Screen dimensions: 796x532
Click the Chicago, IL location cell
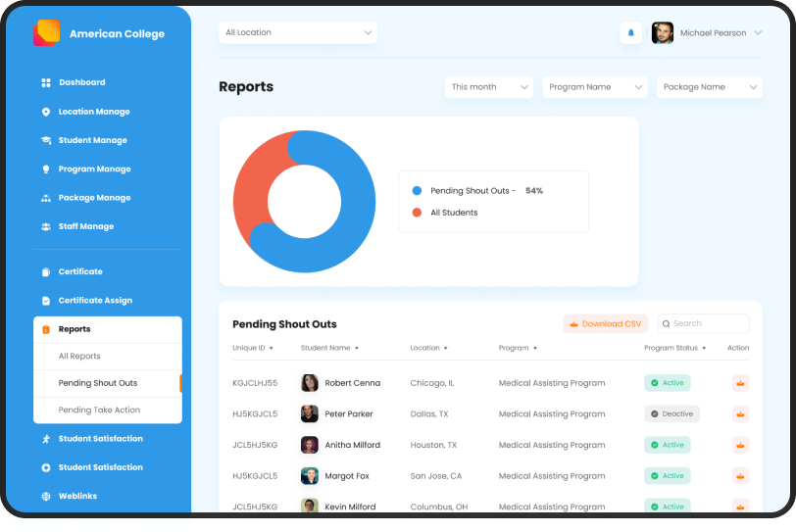[x=432, y=383]
